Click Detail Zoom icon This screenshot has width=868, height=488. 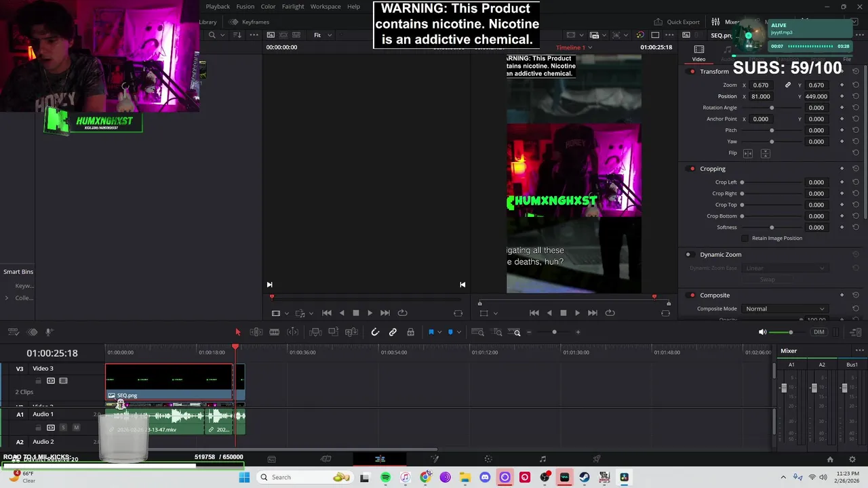497,332
